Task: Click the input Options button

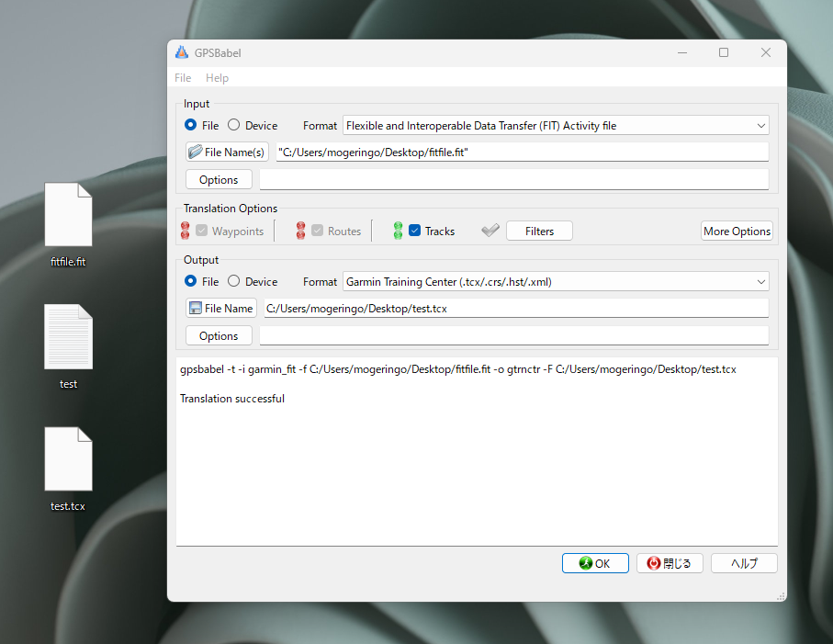Action: (x=219, y=179)
